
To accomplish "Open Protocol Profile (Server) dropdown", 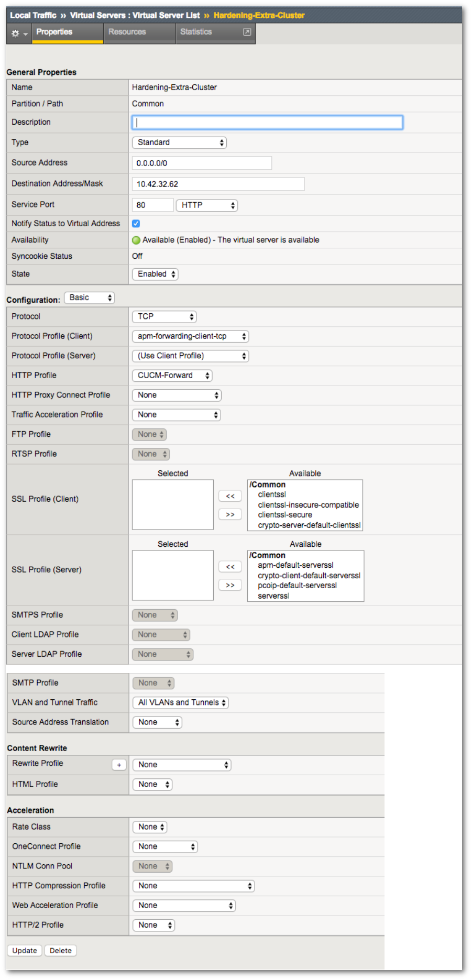I will coord(190,356).
